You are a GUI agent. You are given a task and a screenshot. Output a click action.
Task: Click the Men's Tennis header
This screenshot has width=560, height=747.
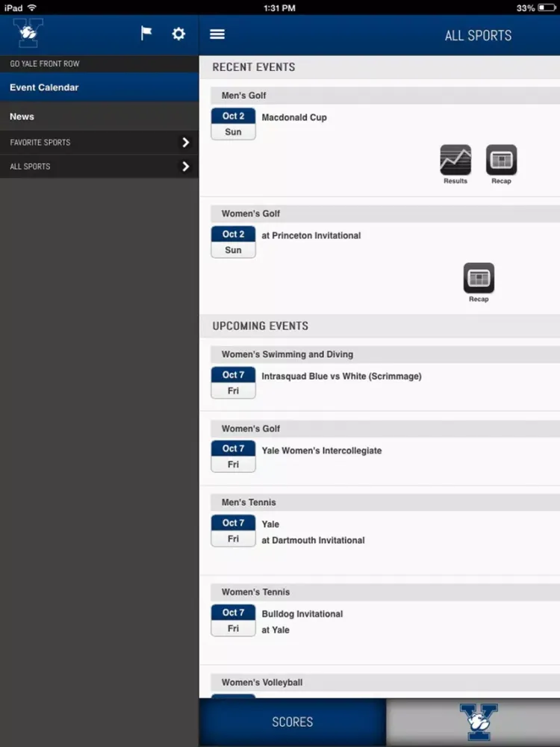click(x=385, y=502)
